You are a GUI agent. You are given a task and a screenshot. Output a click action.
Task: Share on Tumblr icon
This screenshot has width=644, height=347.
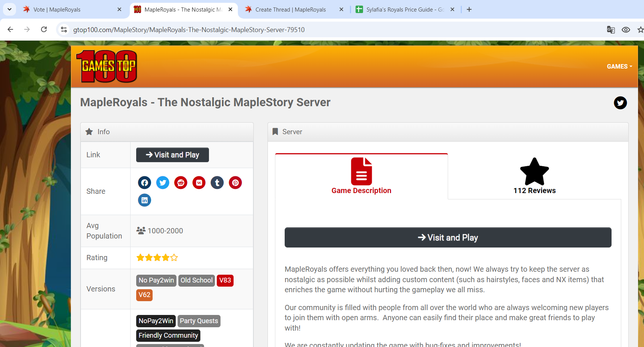[x=217, y=183]
